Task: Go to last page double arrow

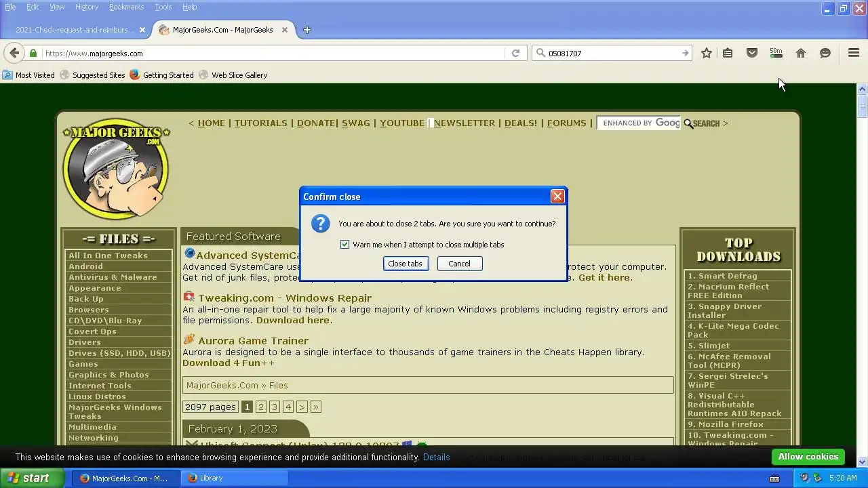Action: point(316,407)
